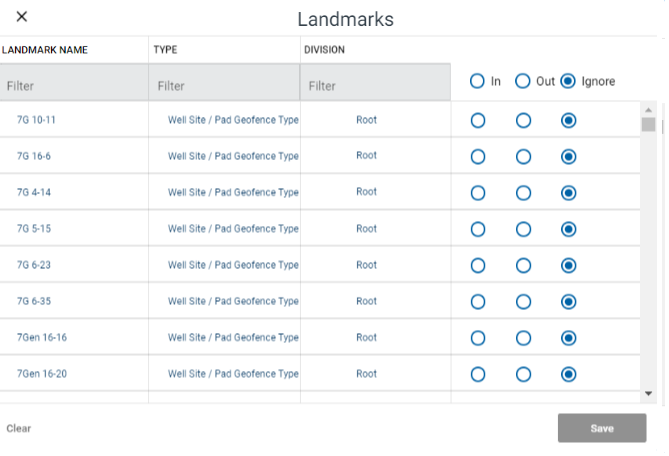Open landmark 7Gen 16-16
This screenshot has height=456, width=669.
point(42,337)
